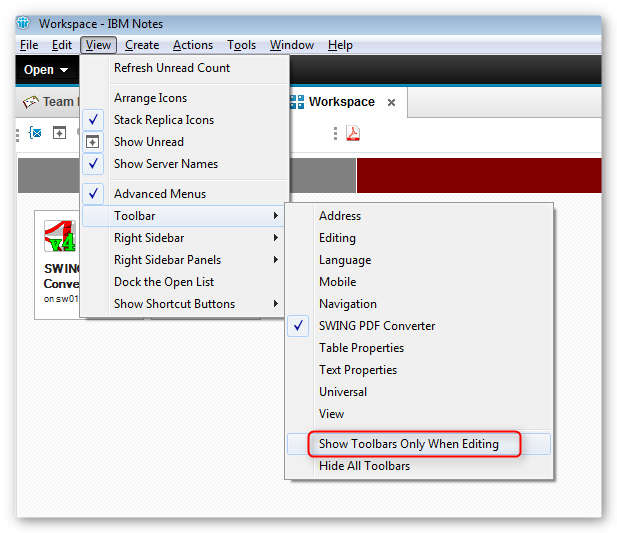This screenshot has width=617, height=533.
Task: Click the IBM Notes title bar icon
Action: (23, 23)
